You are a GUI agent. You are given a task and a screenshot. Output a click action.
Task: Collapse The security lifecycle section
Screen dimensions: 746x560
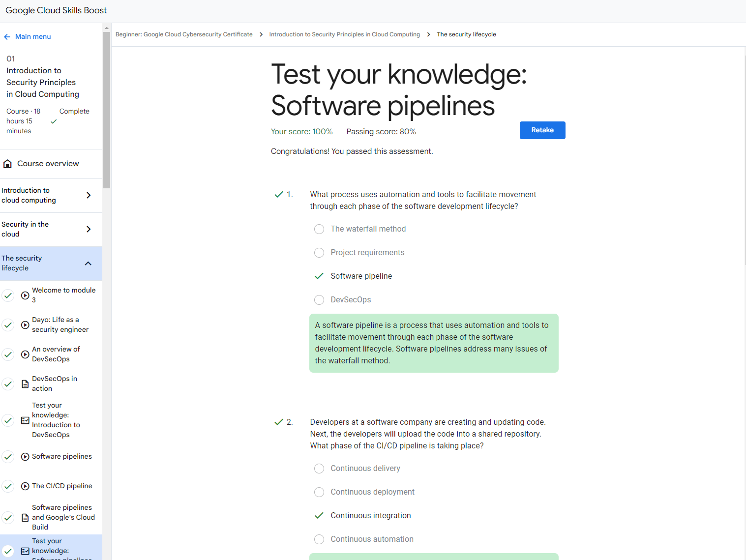tap(88, 264)
